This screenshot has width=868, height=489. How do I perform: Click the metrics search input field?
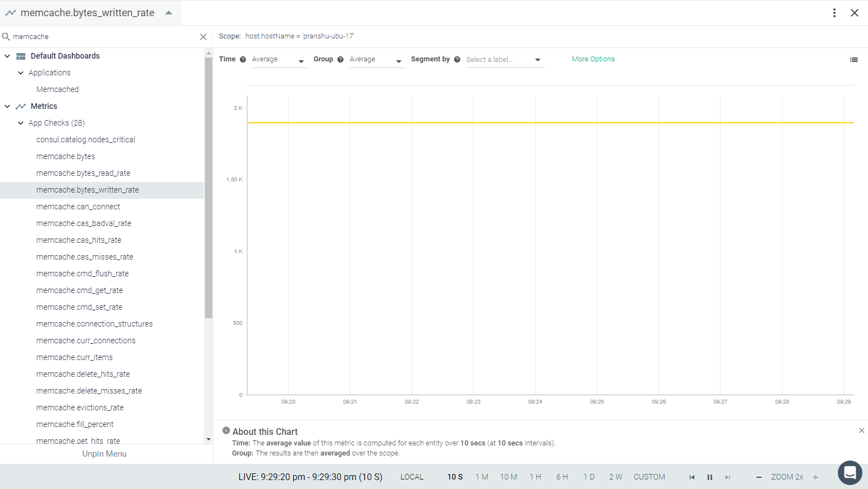[104, 37]
